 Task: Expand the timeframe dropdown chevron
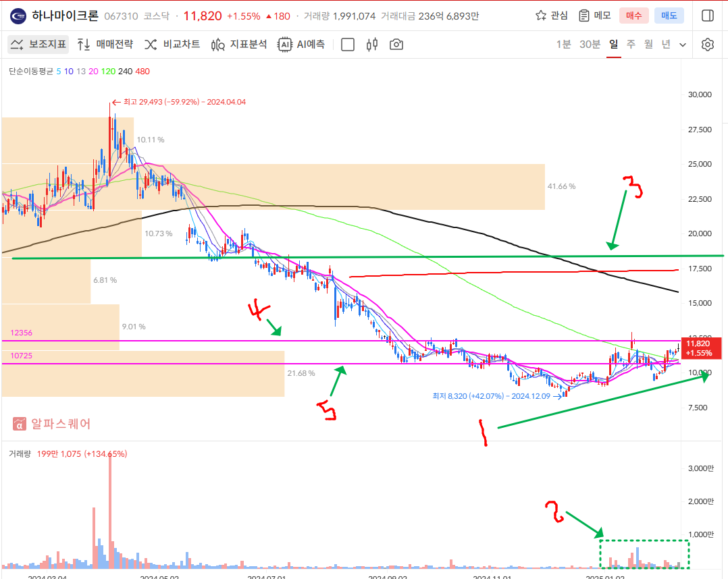point(683,45)
